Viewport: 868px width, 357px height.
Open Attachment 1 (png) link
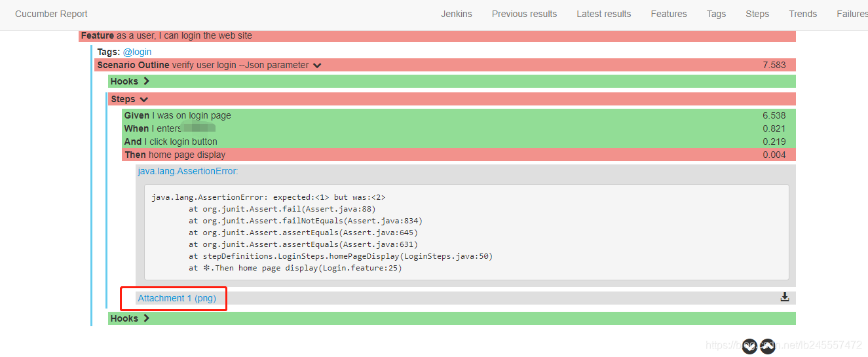(177, 298)
